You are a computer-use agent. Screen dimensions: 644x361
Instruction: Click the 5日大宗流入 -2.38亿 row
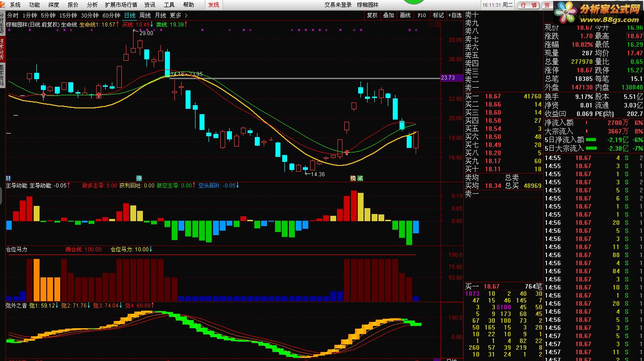click(594, 148)
